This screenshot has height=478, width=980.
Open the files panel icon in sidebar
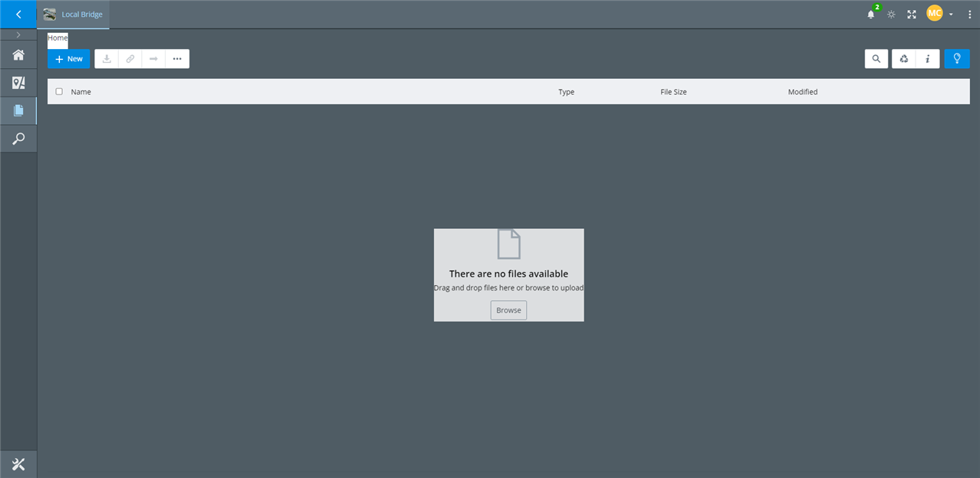pyautogui.click(x=18, y=110)
